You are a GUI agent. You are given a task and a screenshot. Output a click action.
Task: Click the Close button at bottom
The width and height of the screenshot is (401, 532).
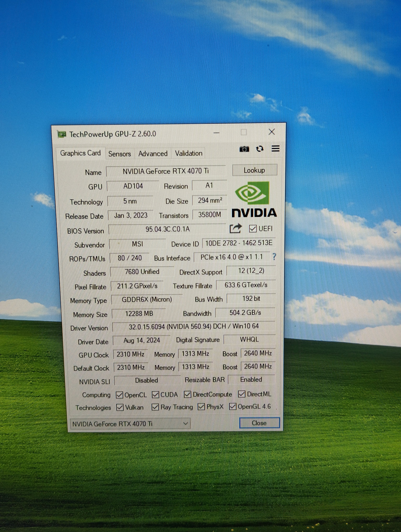click(259, 423)
